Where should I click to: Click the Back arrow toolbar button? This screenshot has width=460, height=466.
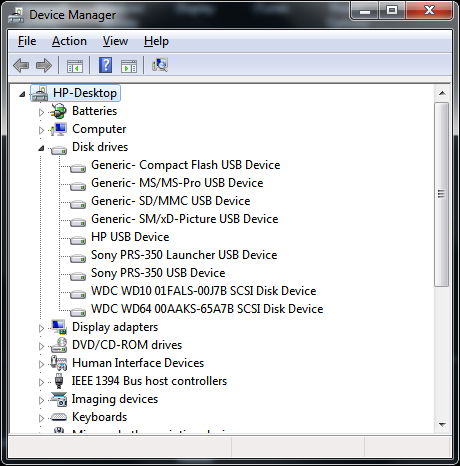tap(21, 65)
